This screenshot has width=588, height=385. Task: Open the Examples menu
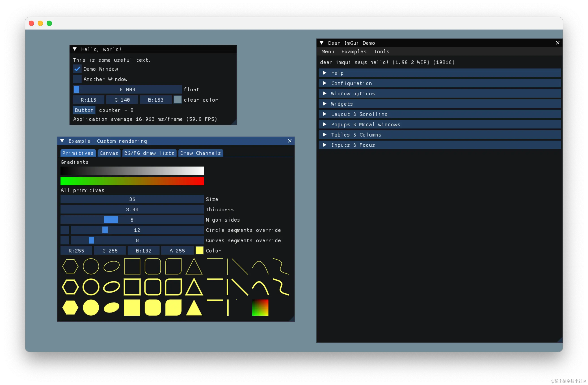(x=354, y=51)
